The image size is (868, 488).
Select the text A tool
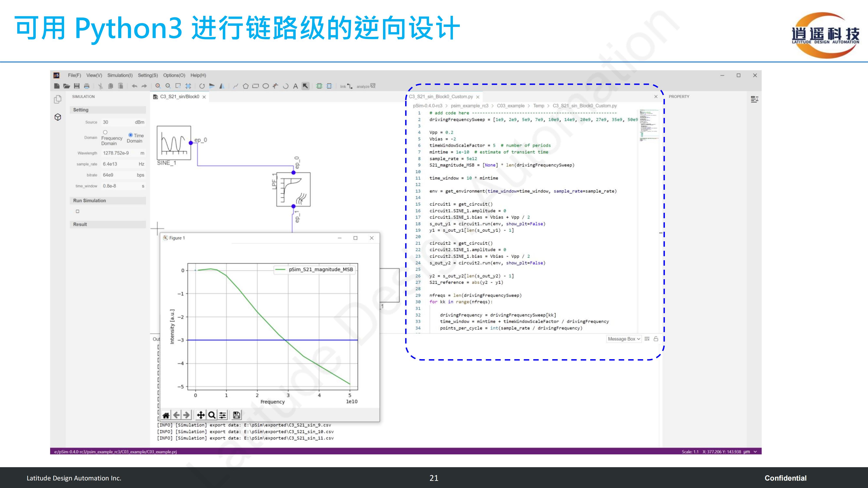tap(295, 86)
